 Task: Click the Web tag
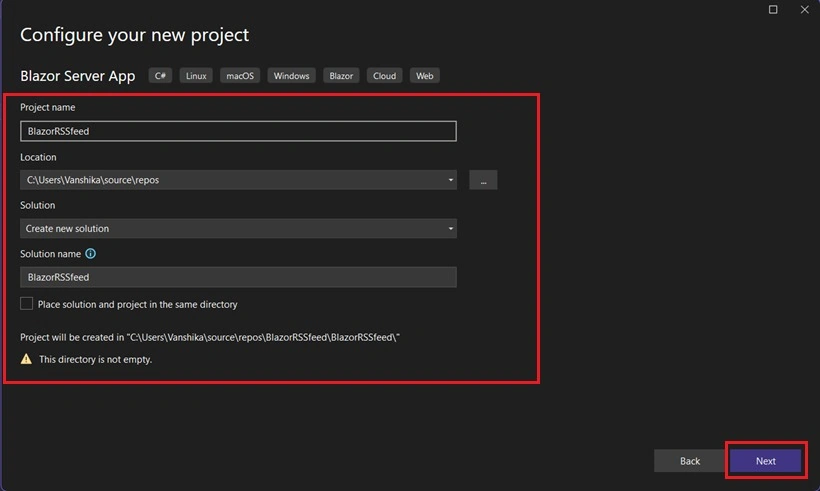[x=424, y=76]
